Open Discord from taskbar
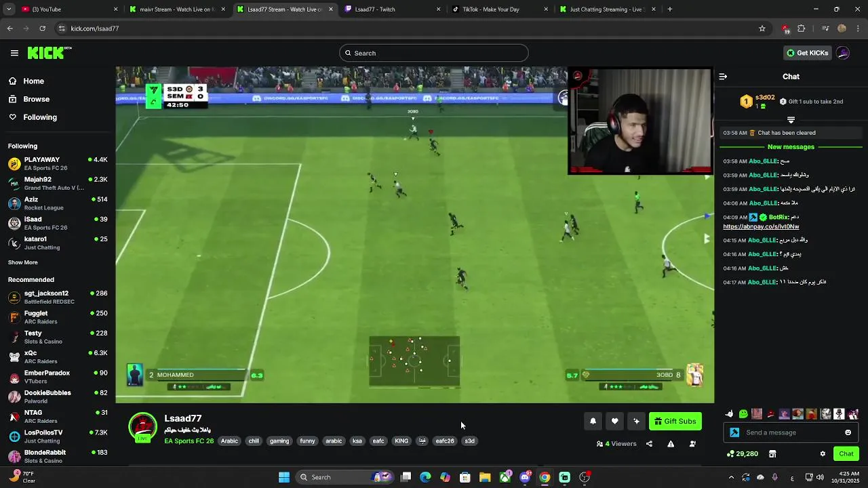The width and height of the screenshot is (868, 488). tap(525, 477)
